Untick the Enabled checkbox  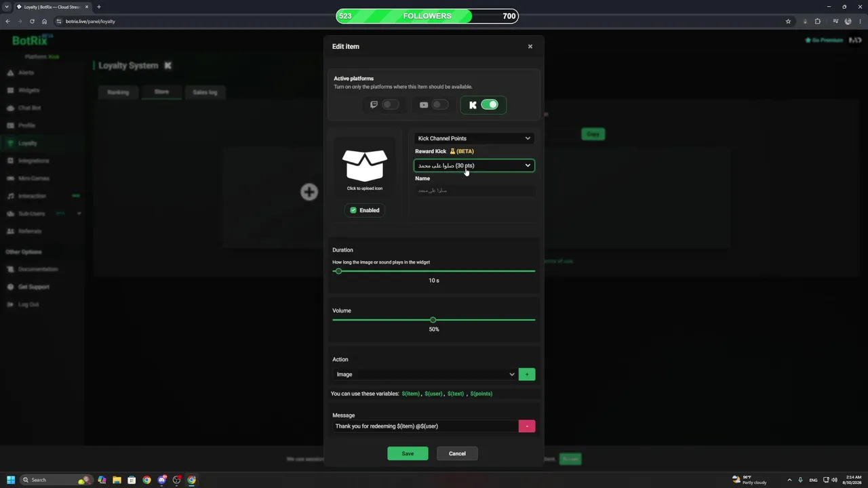pos(353,210)
